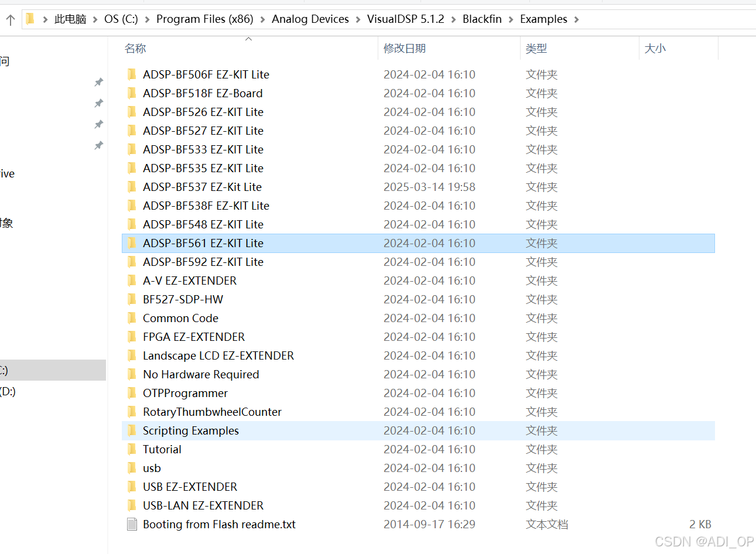
Task: Sort by 修改日期 column header
Action: (405, 49)
